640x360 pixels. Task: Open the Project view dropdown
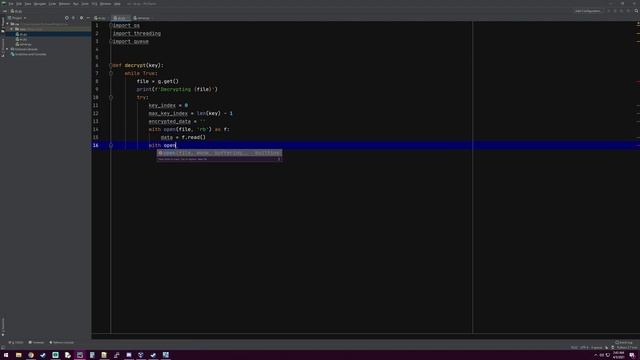point(17,18)
